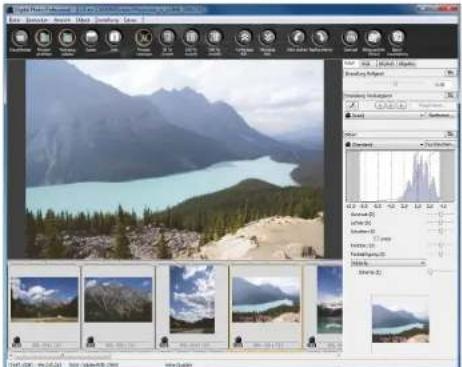The width and height of the screenshot is (462, 367).
Task: Click the main lake photo preview
Action: click(x=175, y=159)
